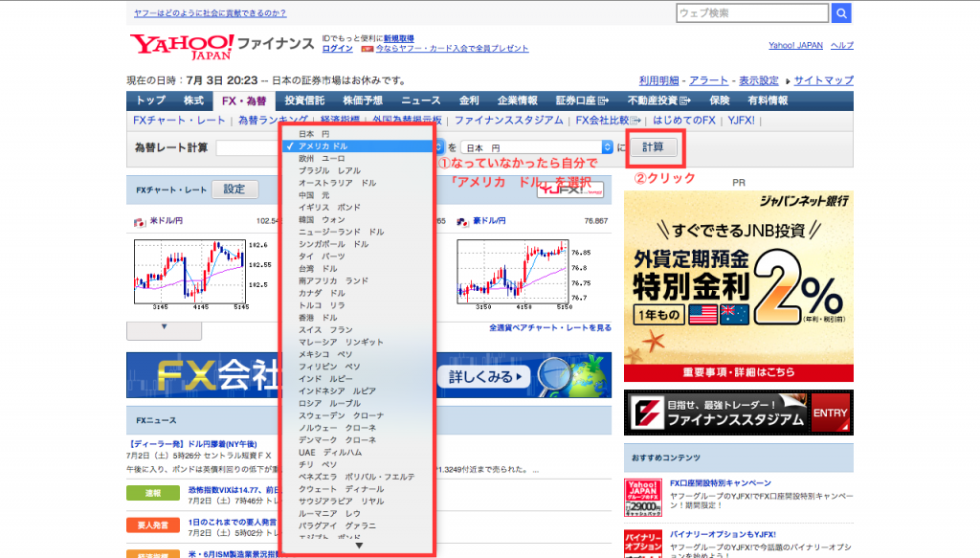
Task: Click the flag icon beside 豪ドル/円
Action: click(x=462, y=222)
